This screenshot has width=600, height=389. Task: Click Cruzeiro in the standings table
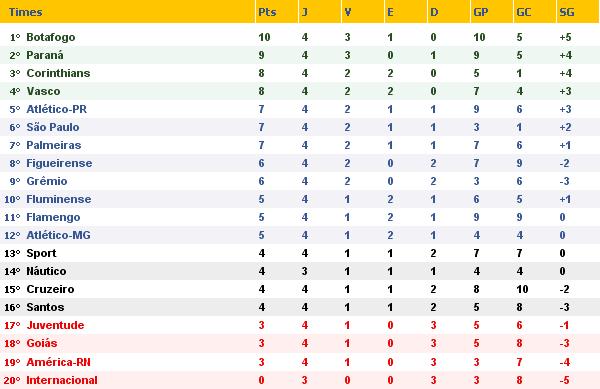pos(50,289)
